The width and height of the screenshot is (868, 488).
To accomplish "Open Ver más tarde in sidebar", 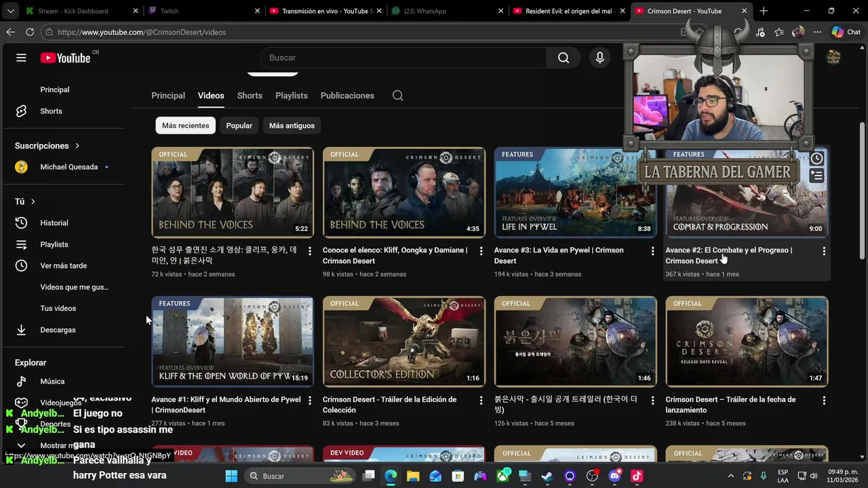I will pos(62,266).
